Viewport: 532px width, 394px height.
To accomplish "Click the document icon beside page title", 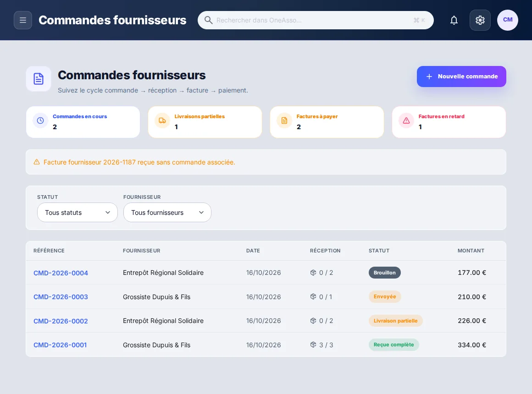I will (x=39, y=79).
